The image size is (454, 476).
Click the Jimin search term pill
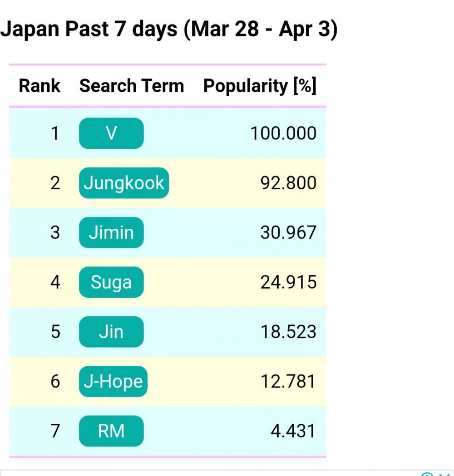(x=111, y=232)
